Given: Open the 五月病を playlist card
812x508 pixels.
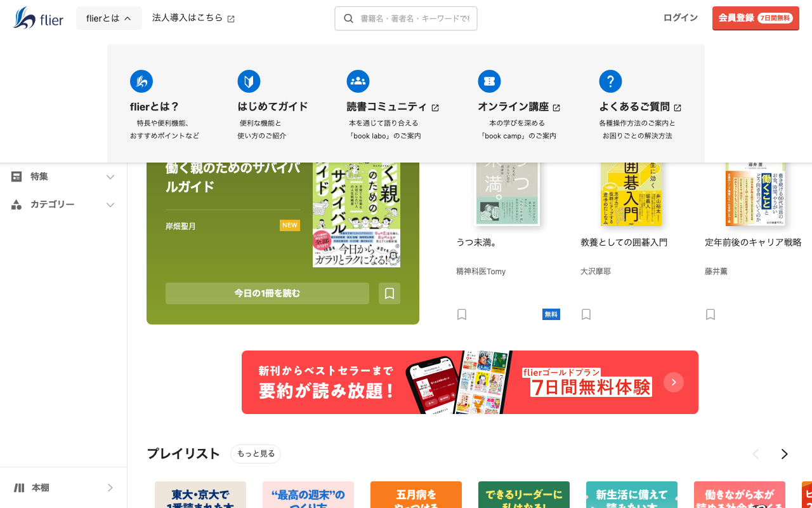Looking at the screenshot, I should point(416,495).
